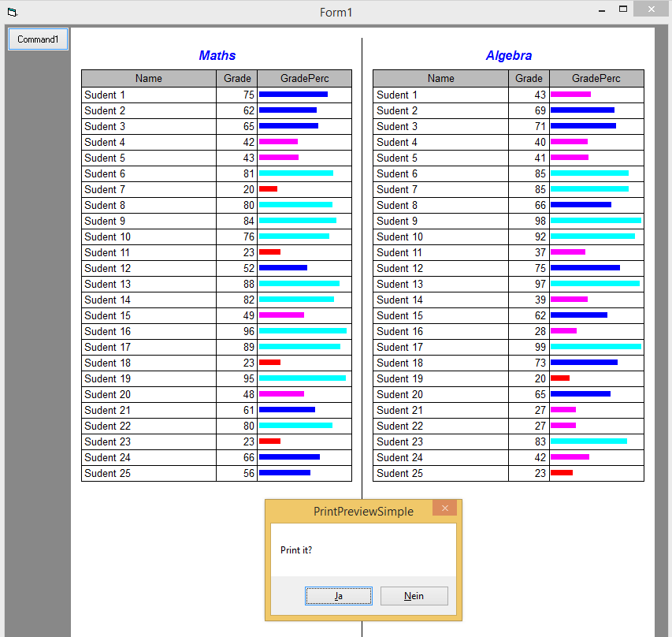The image size is (672, 637).
Task: Decline printing with the Nein button
Action: click(414, 596)
